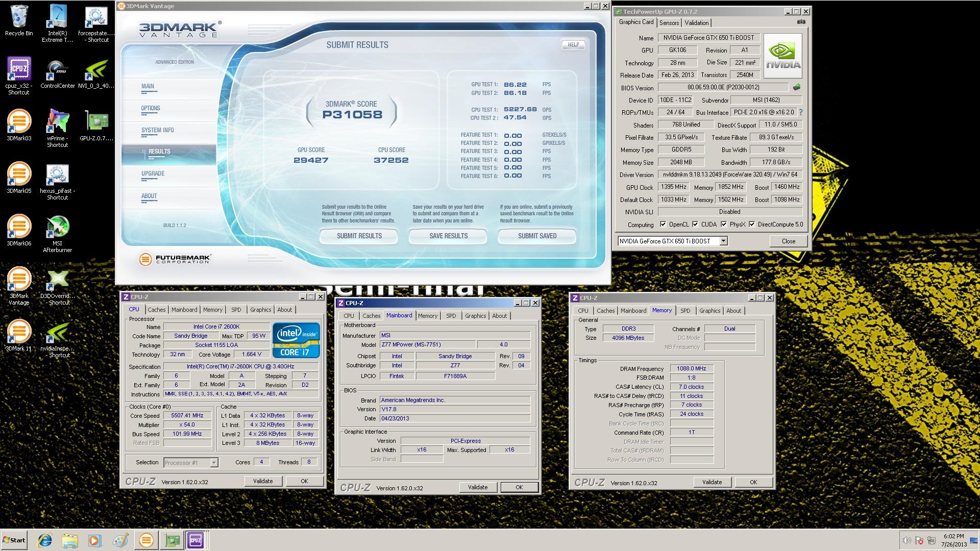Open cpuz_x32 shortcut icon
Screen dimensions: 980x551
click(19, 76)
